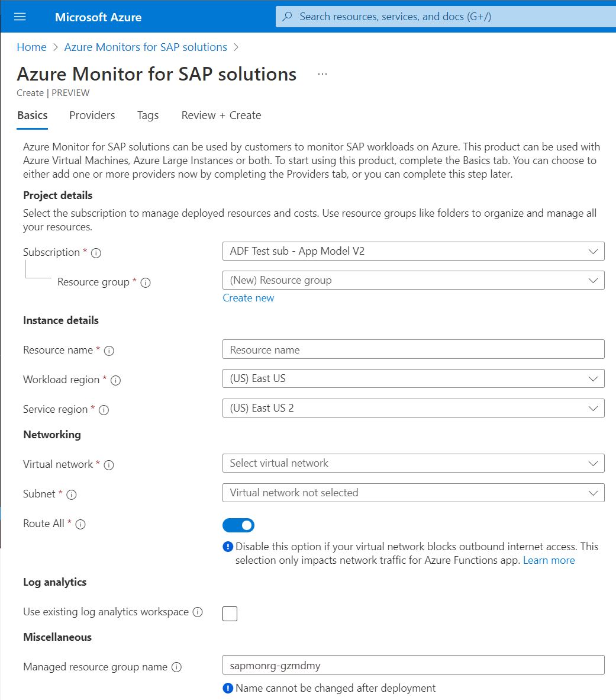616x700 pixels.
Task: Click the Managed resource group name info icon
Action: click(x=176, y=667)
